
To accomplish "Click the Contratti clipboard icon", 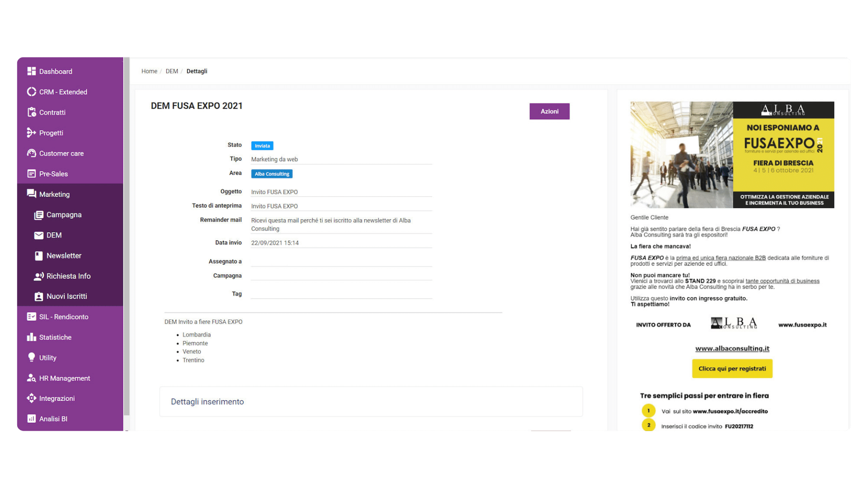I will click(31, 112).
